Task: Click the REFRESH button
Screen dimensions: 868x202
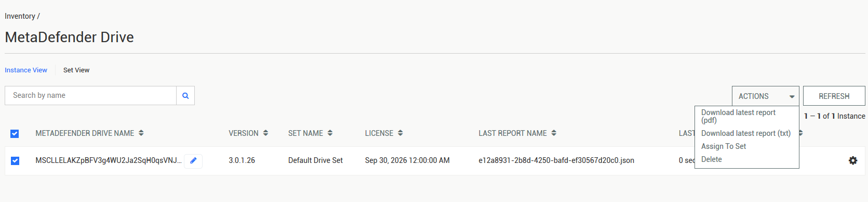Action: point(834,96)
